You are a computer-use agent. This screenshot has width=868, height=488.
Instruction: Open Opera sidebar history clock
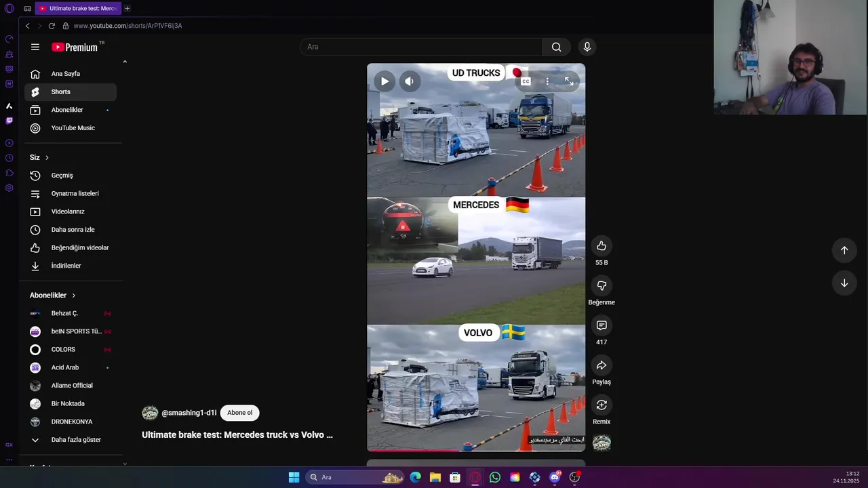pos(9,158)
